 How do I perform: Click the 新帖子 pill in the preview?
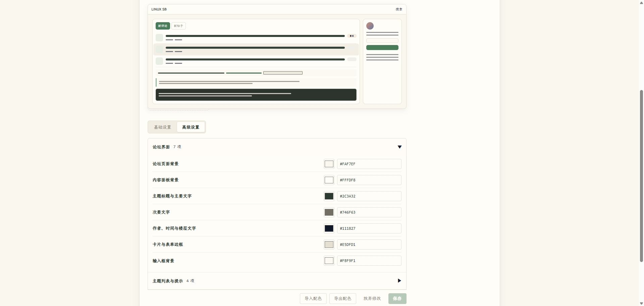tap(178, 26)
